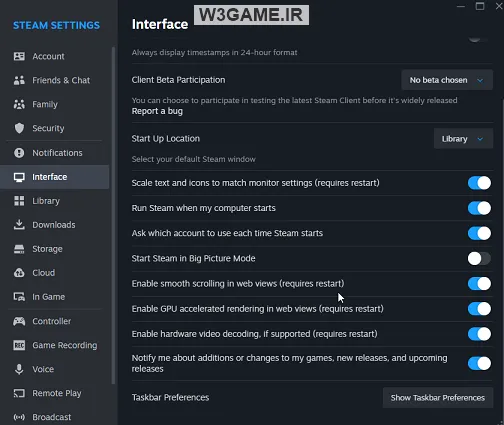Click the Remote Play cast icon
Viewport: 504px width, 425px height.
(19, 393)
